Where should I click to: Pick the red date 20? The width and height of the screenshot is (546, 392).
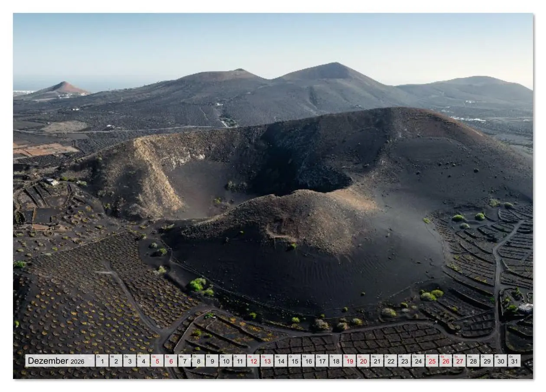point(363,361)
